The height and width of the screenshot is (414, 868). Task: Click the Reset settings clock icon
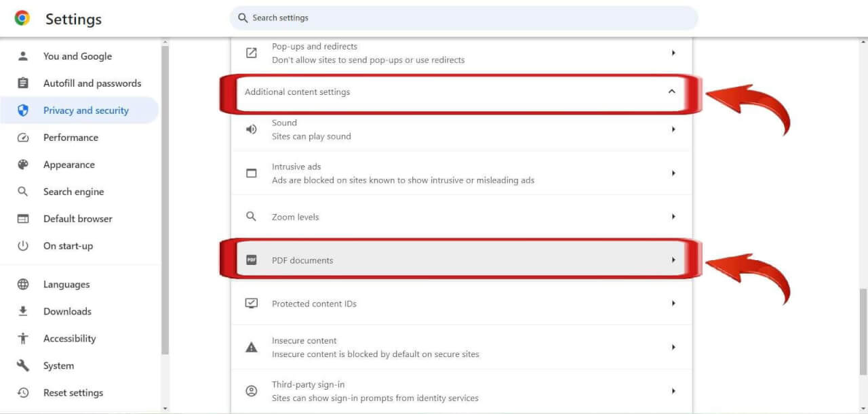(x=23, y=393)
